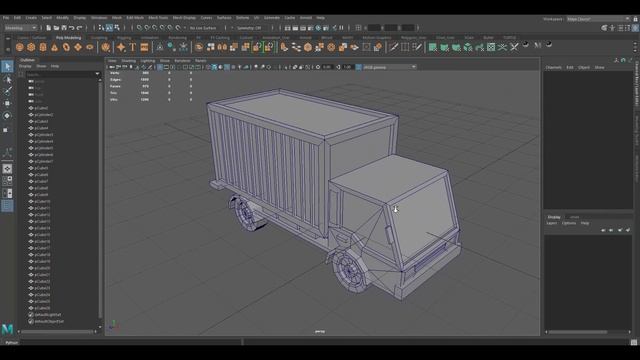640x360 pixels.
Task: Click the layer editor horizontal scrollbar
Action: click(x=578, y=332)
